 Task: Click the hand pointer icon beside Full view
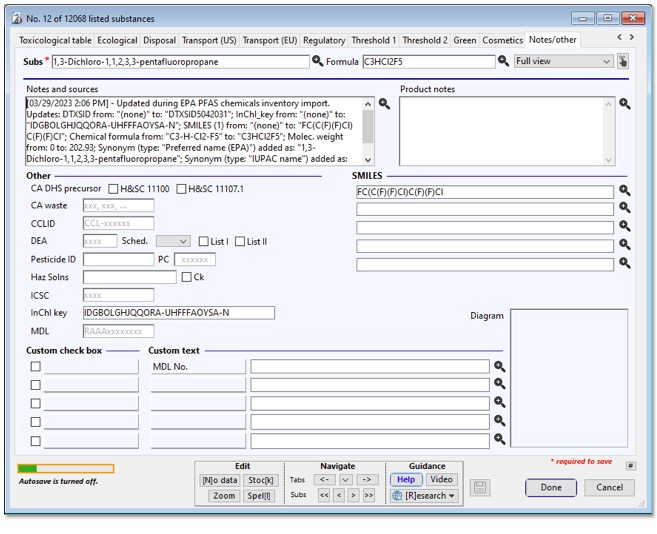click(x=623, y=62)
